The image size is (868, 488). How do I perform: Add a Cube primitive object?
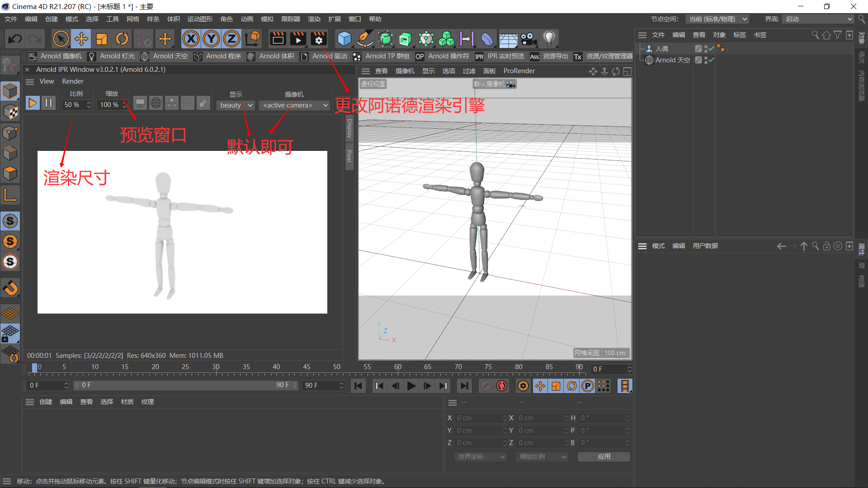(x=344, y=39)
